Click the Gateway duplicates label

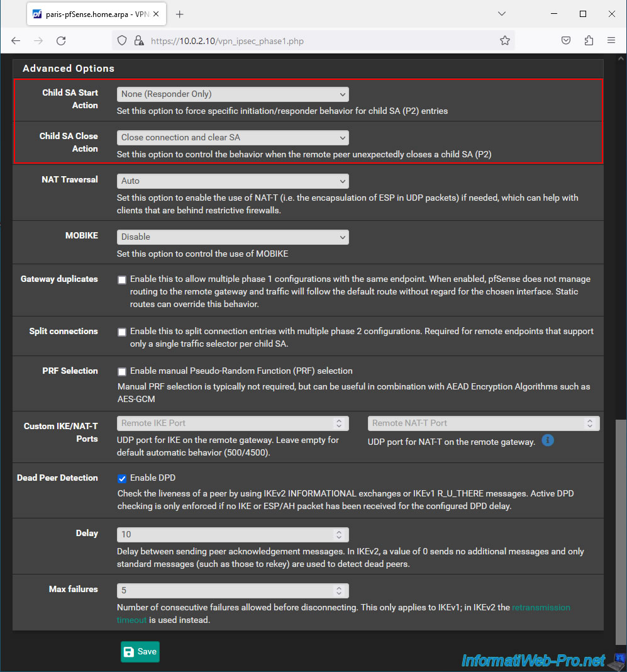click(59, 279)
